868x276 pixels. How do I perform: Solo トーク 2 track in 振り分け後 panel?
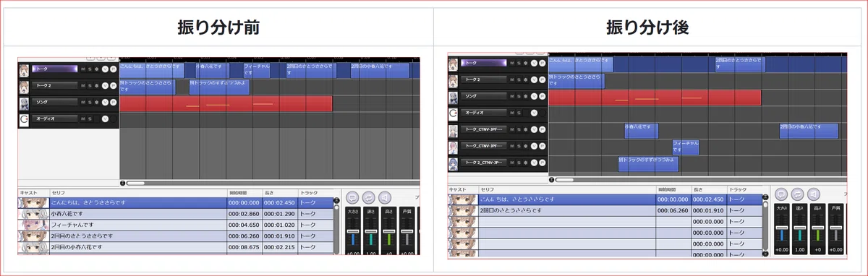click(519, 79)
